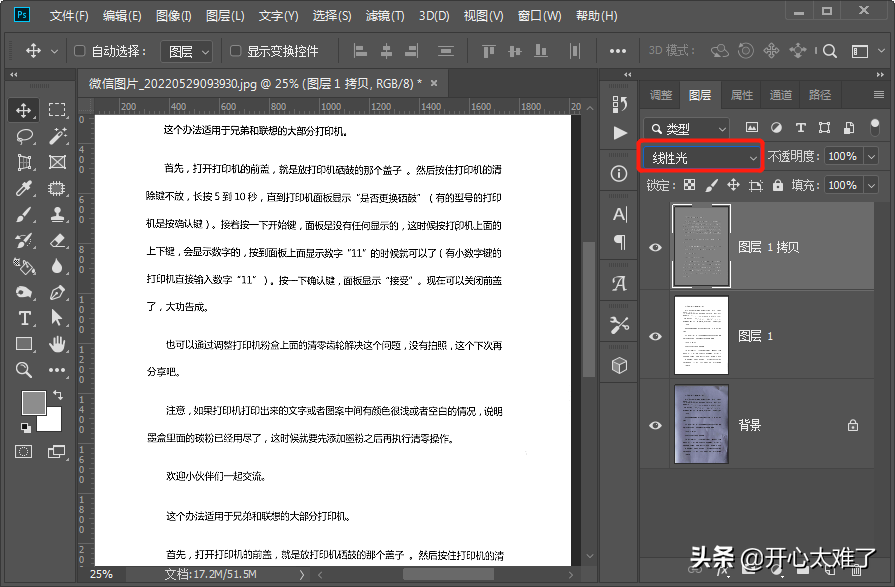This screenshot has height=587, width=895.
Task: Enable the 自动选择 checkbox
Action: click(x=80, y=51)
